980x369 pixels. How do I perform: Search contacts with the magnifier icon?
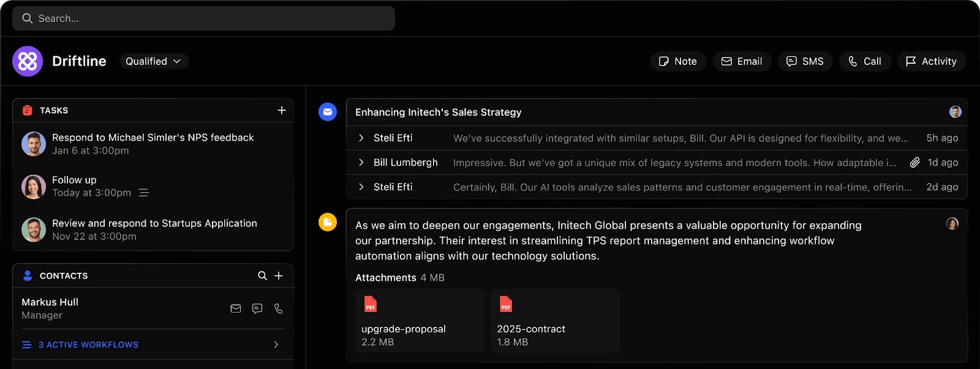click(262, 276)
